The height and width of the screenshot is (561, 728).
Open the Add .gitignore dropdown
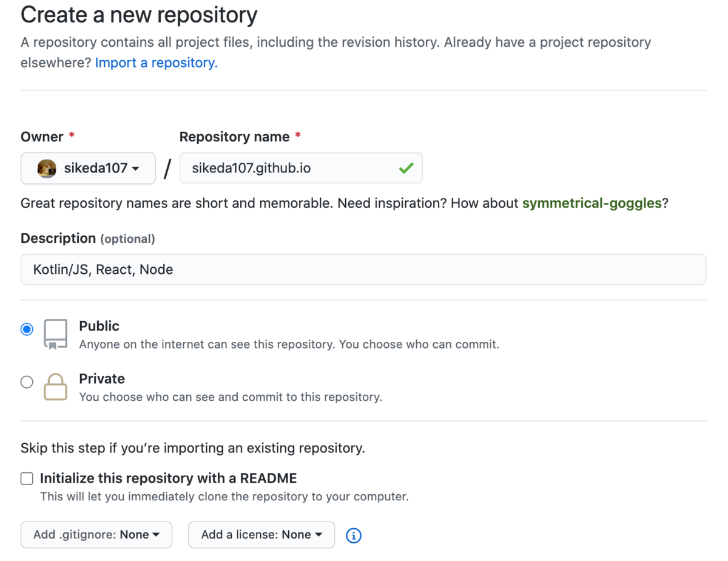click(x=96, y=535)
